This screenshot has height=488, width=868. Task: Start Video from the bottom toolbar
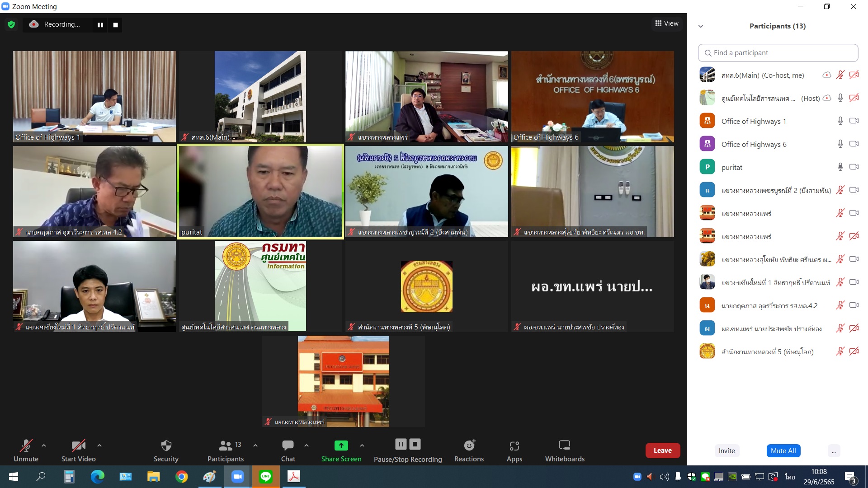pyautogui.click(x=78, y=446)
